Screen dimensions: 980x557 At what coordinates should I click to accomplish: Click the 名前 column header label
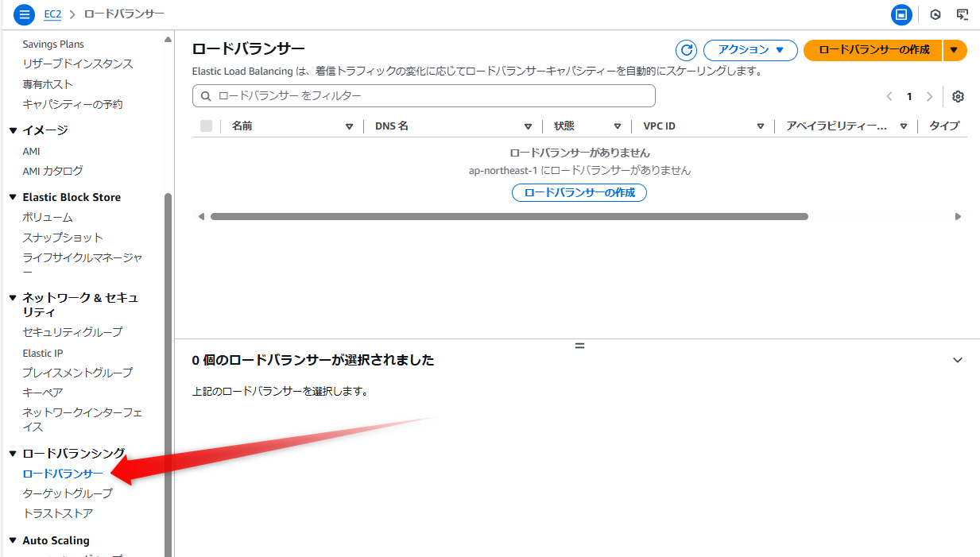click(x=242, y=126)
